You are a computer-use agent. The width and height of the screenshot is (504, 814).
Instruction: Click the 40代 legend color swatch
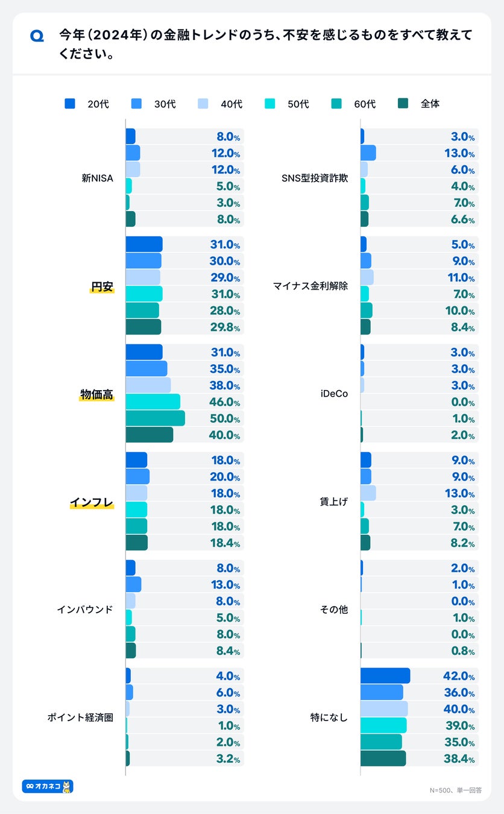tap(203, 104)
